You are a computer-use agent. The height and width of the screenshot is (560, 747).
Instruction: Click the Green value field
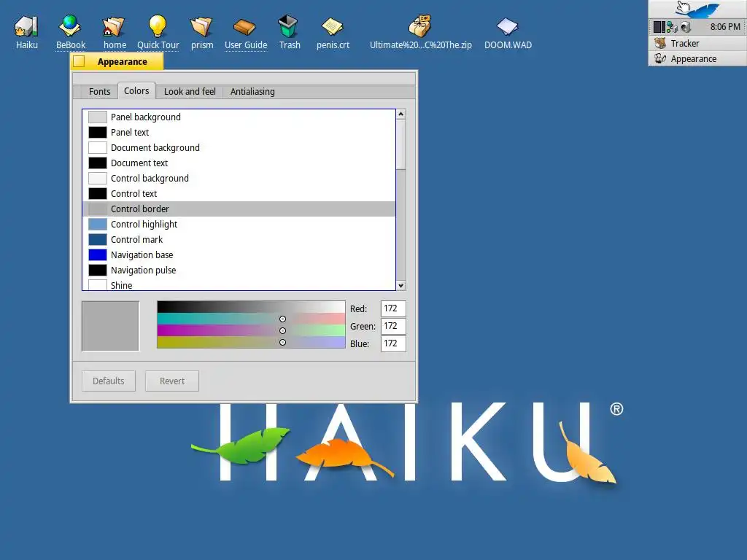393,326
